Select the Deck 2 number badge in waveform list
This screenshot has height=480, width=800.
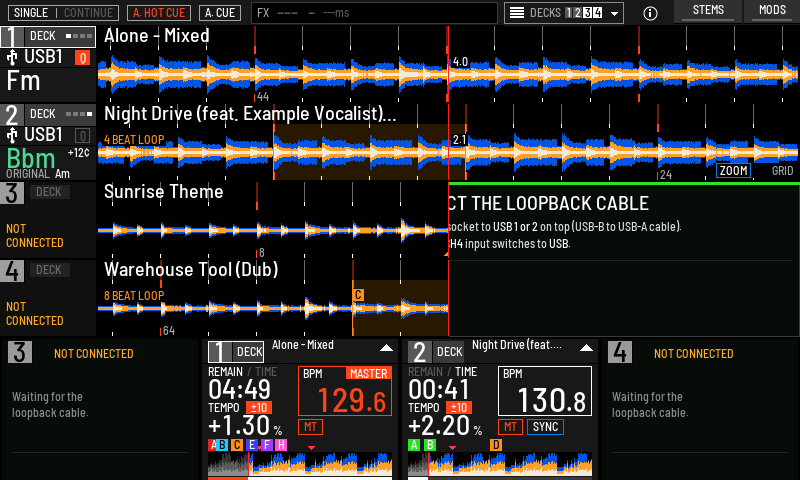pyautogui.click(x=12, y=115)
